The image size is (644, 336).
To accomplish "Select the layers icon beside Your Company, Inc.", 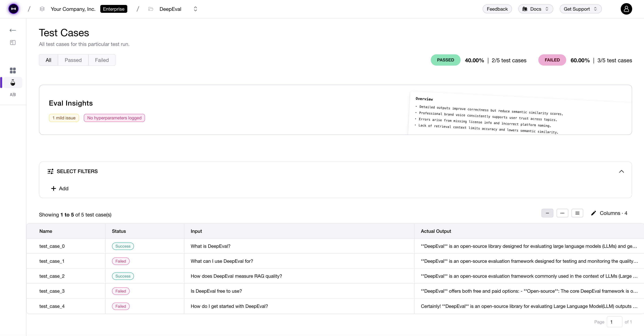I will pos(42,9).
